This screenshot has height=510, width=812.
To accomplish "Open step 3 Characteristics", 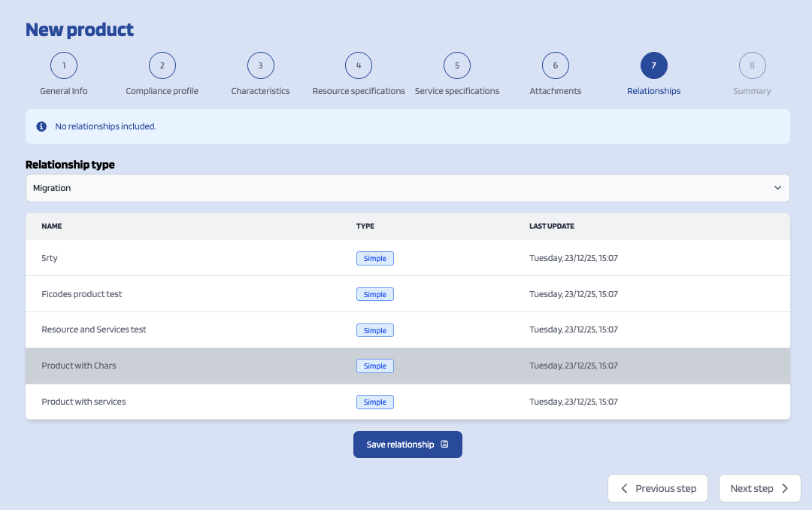I will click(260, 65).
